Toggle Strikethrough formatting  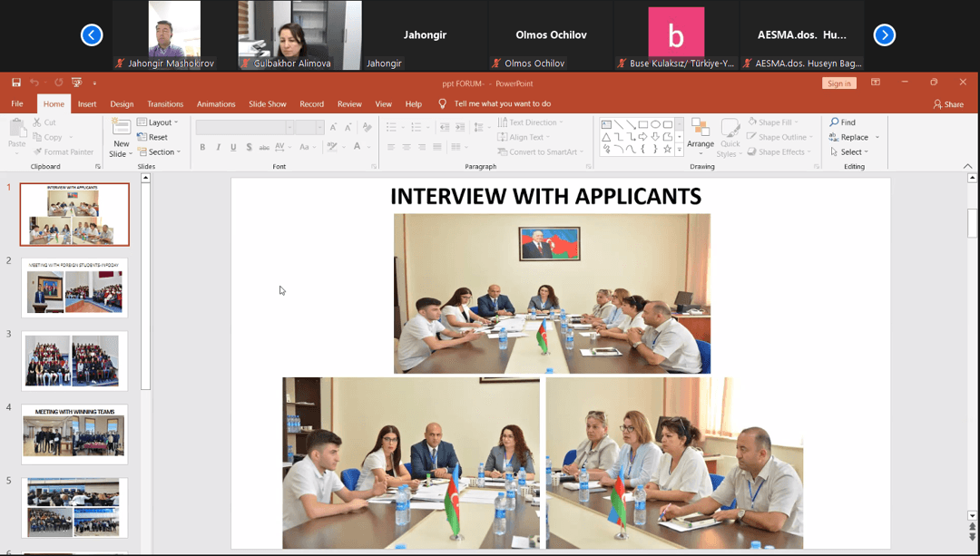click(x=264, y=147)
